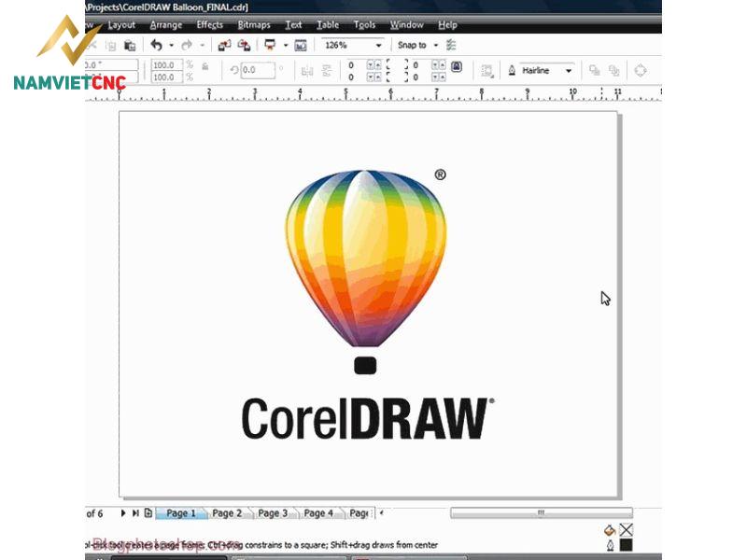Click the Welcome screen icon

301,45
